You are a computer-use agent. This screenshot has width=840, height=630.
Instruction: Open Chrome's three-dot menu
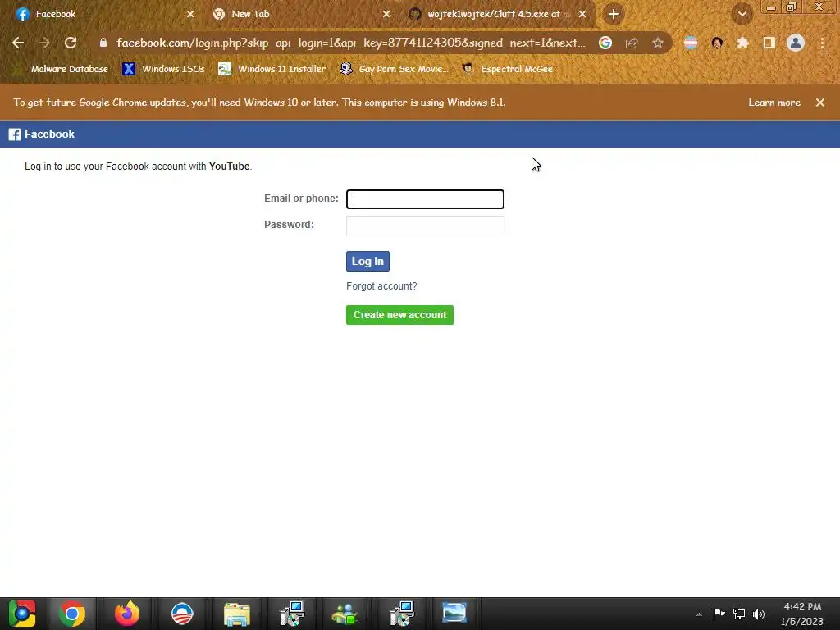click(822, 43)
